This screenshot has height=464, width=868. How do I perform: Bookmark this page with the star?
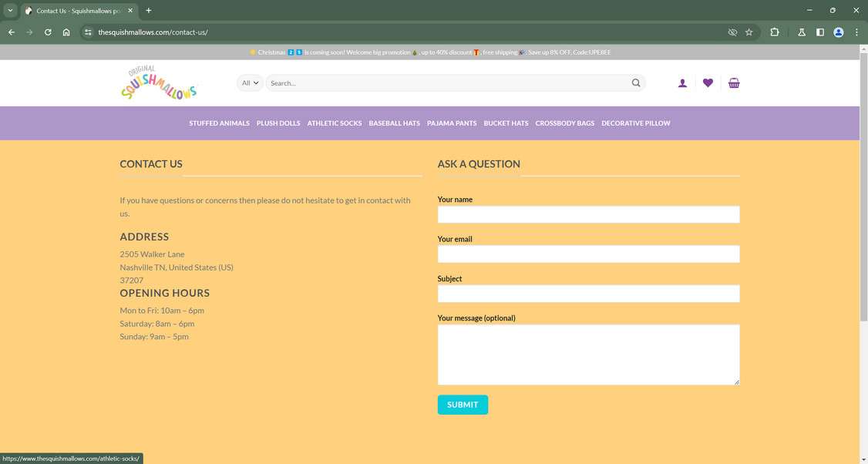point(749,32)
